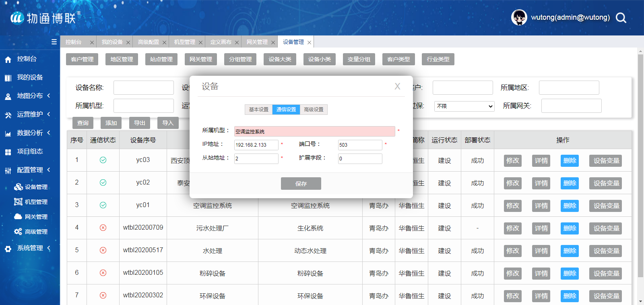Click the 设备名称 search input
Image resolution: width=644 pixels, height=305 pixels.
pyautogui.click(x=144, y=87)
